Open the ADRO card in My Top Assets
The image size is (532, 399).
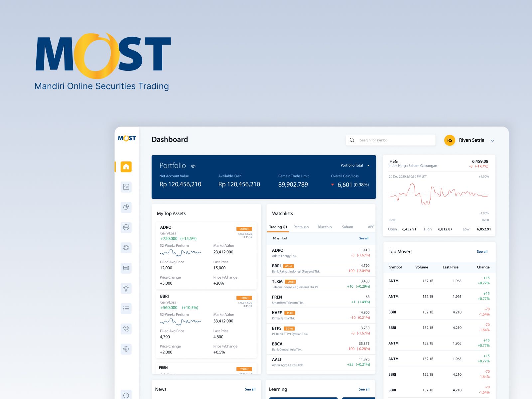(x=206, y=256)
